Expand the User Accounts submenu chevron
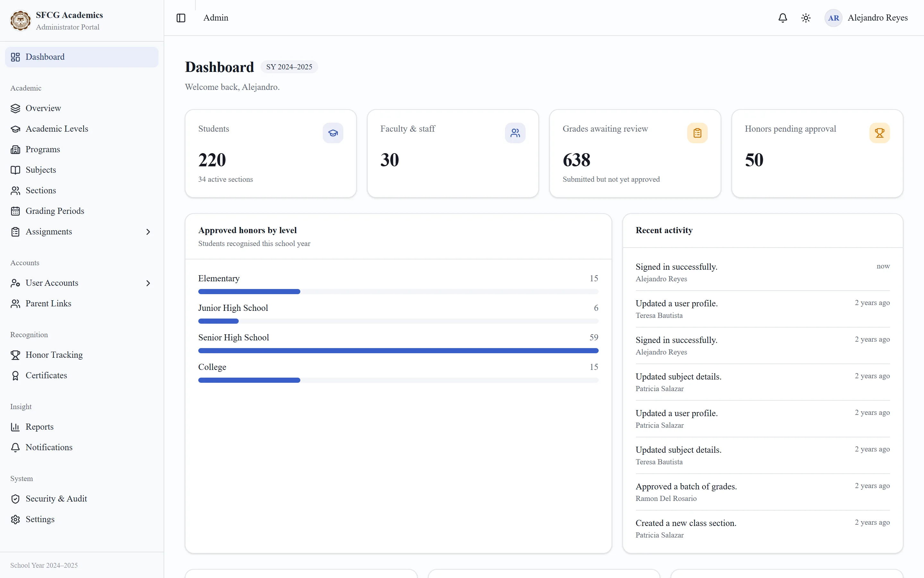This screenshot has width=924, height=578. pos(148,283)
